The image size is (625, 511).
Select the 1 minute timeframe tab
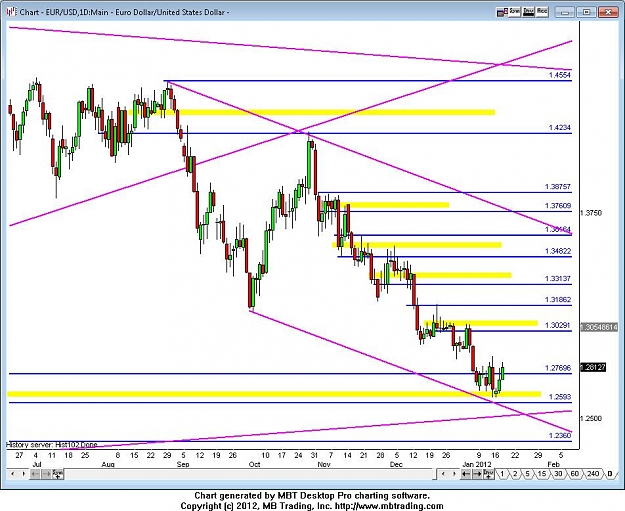(x=502, y=474)
